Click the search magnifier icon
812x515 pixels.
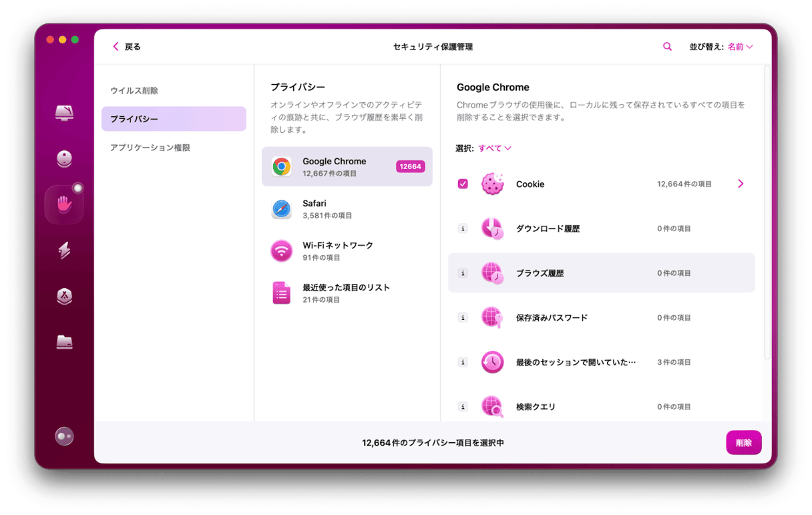pyautogui.click(x=667, y=47)
